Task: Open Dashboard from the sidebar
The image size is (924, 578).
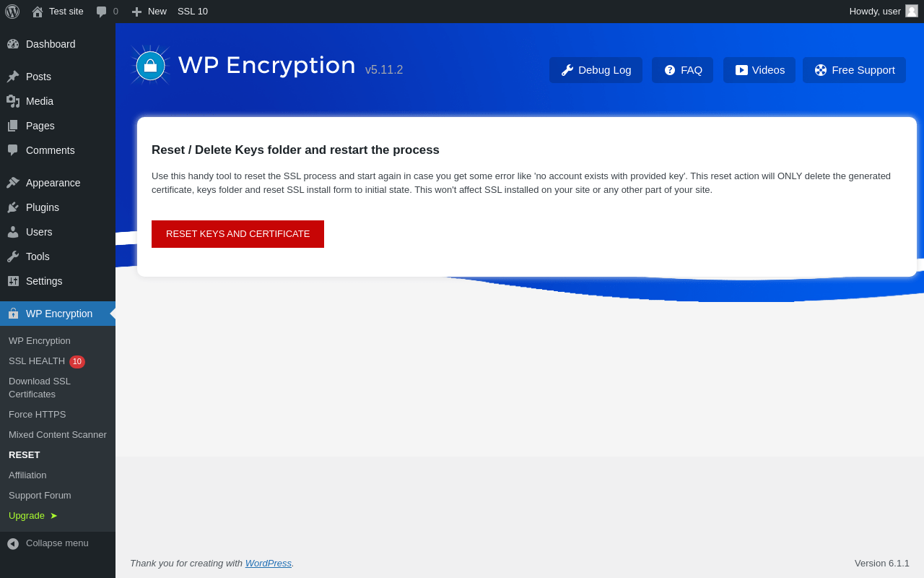Action: (x=51, y=44)
